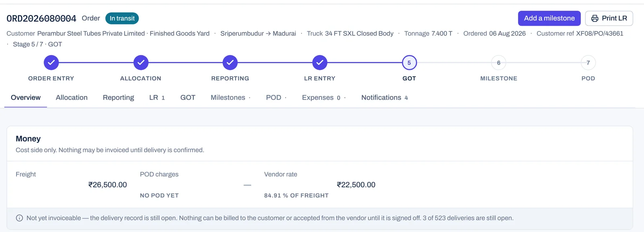644x232 pixels.
Task: Click the In transit status badge
Action: pyautogui.click(x=122, y=18)
